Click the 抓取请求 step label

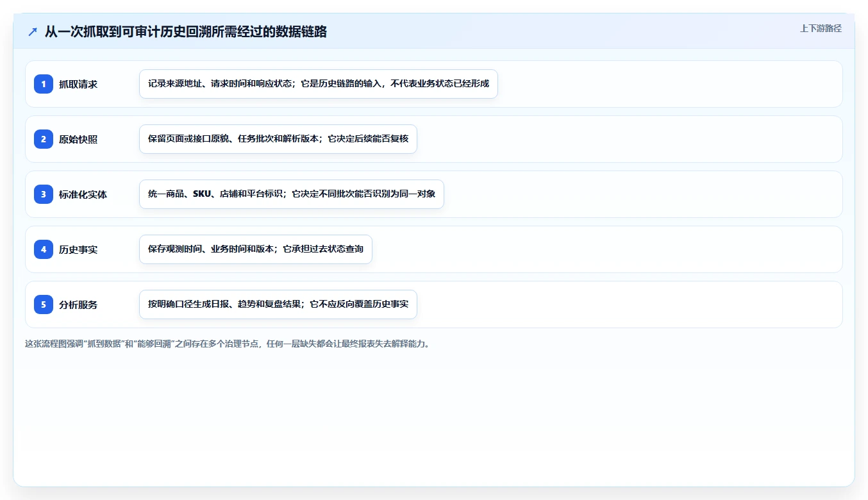click(78, 84)
